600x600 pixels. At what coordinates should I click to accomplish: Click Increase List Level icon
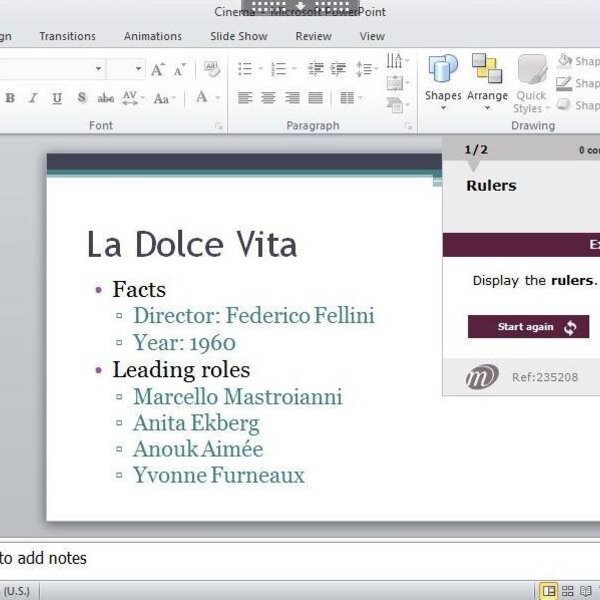tap(338, 69)
